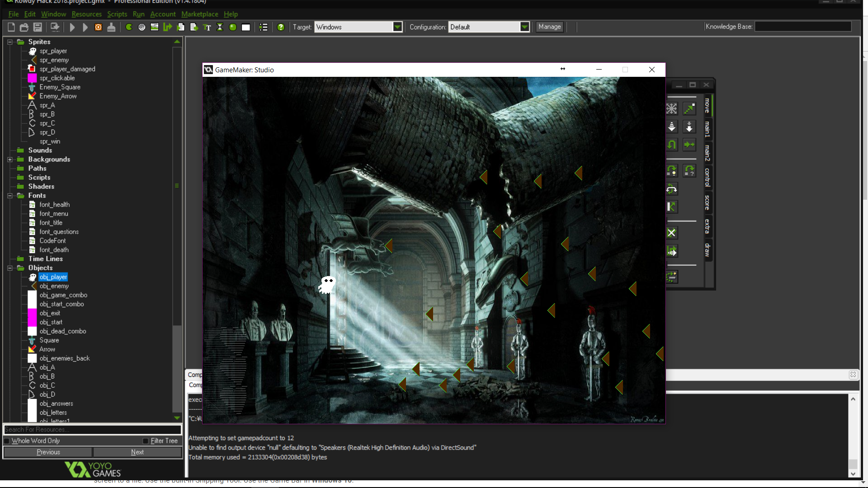Viewport: 868px width, 488px height.
Task: Click the Manage button
Action: 549,27
